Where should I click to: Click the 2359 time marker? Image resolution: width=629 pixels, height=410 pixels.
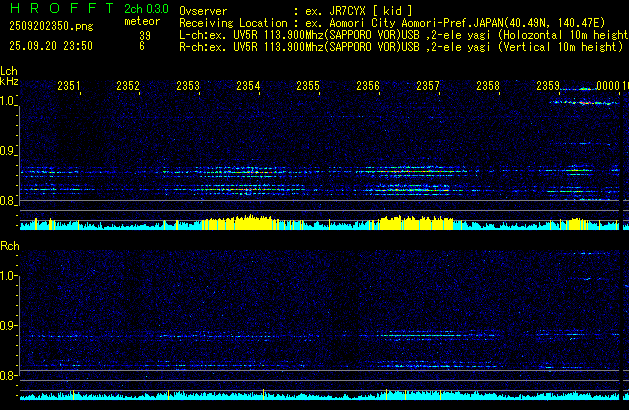pos(548,87)
